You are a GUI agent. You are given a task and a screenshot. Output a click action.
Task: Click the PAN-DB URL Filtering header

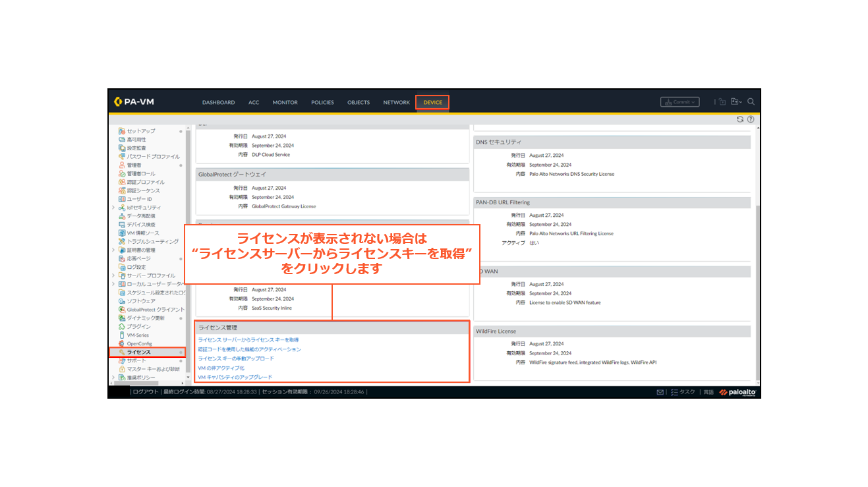pos(612,202)
